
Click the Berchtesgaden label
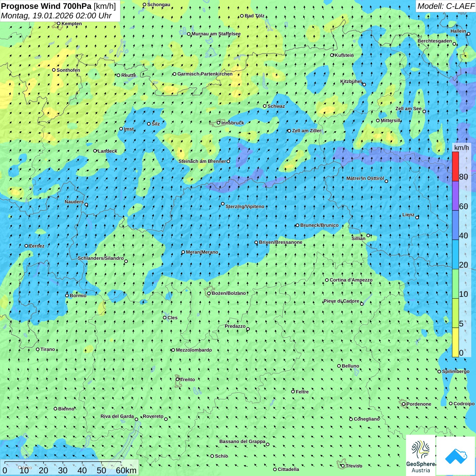435,41
